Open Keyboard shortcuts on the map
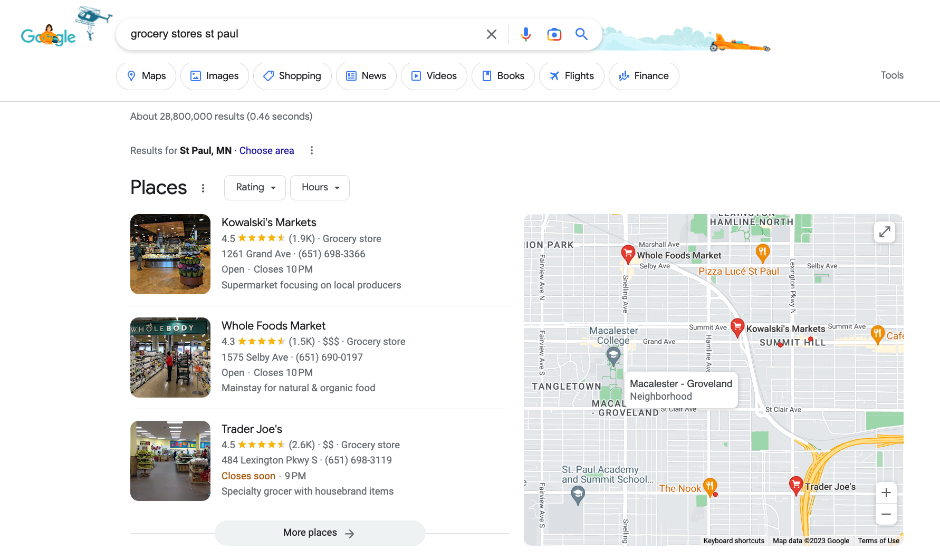The width and height of the screenshot is (940, 560). (x=734, y=540)
